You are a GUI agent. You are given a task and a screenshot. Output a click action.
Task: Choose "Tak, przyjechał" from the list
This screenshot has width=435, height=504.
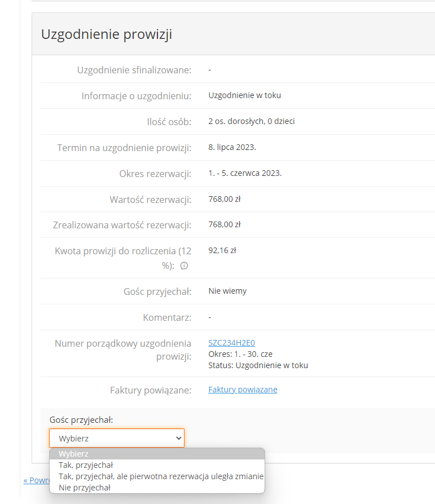[86, 465]
